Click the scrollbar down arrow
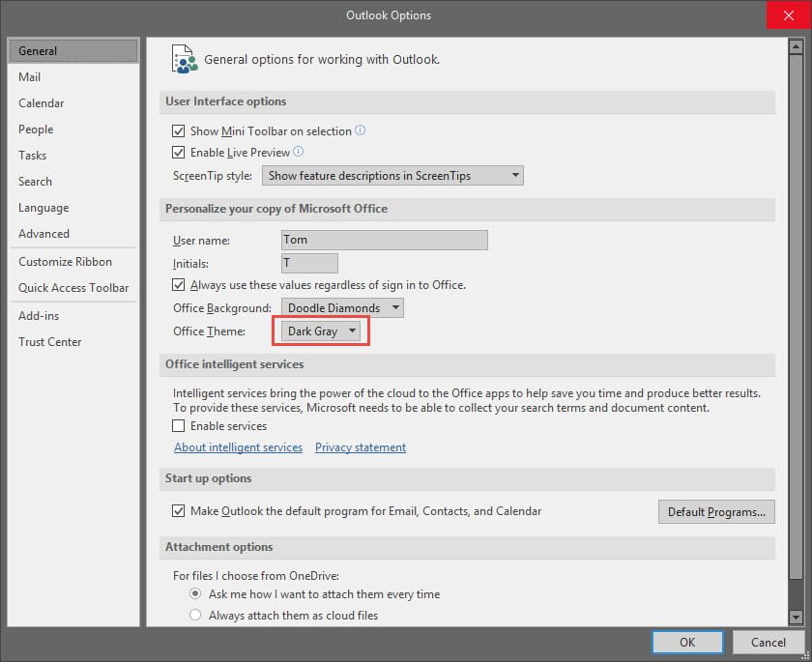This screenshot has height=662, width=812. [x=796, y=617]
